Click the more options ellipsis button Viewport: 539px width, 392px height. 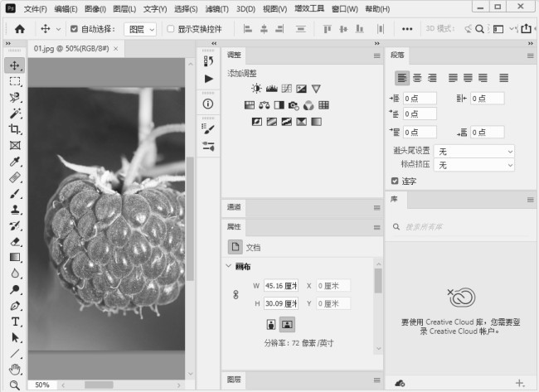(x=407, y=29)
